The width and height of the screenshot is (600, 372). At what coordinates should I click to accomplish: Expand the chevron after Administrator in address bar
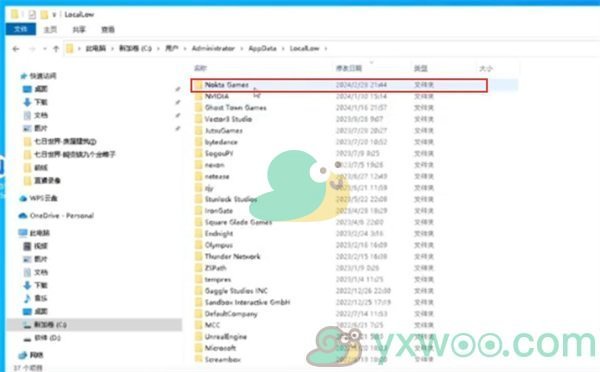point(241,49)
